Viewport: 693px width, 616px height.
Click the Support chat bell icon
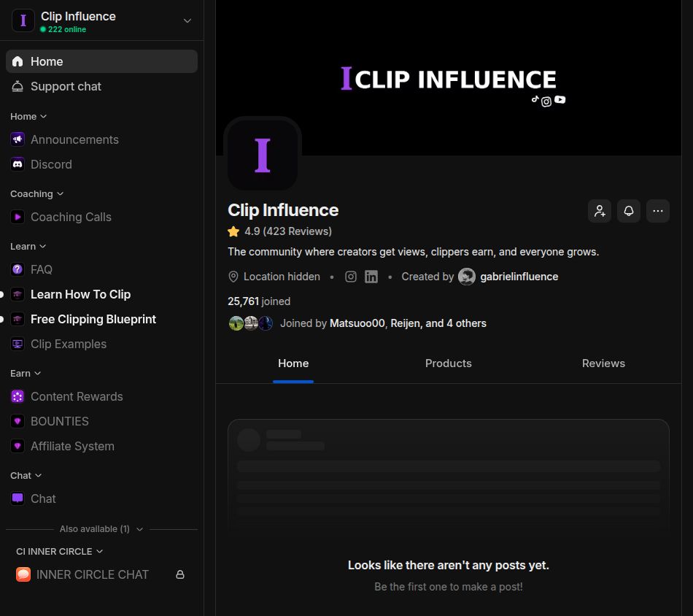pyautogui.click(x=18, y=86)
